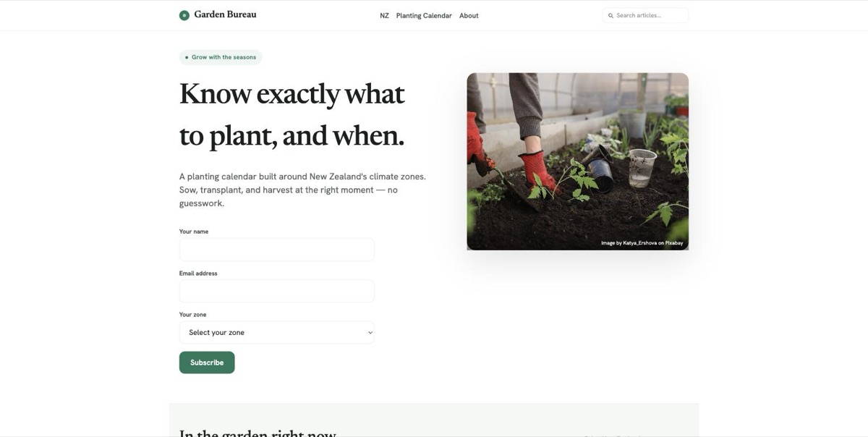Open the Garden Bureau home link
The image size is (868, 437).
click(x=218, y=15)
